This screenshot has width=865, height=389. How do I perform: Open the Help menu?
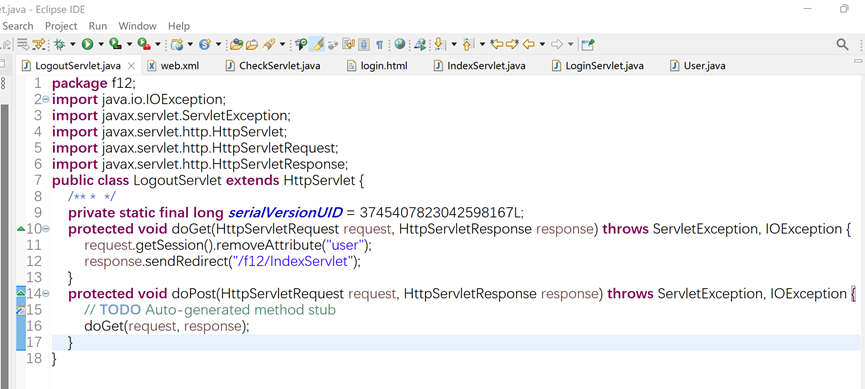[x=179, y=26]
